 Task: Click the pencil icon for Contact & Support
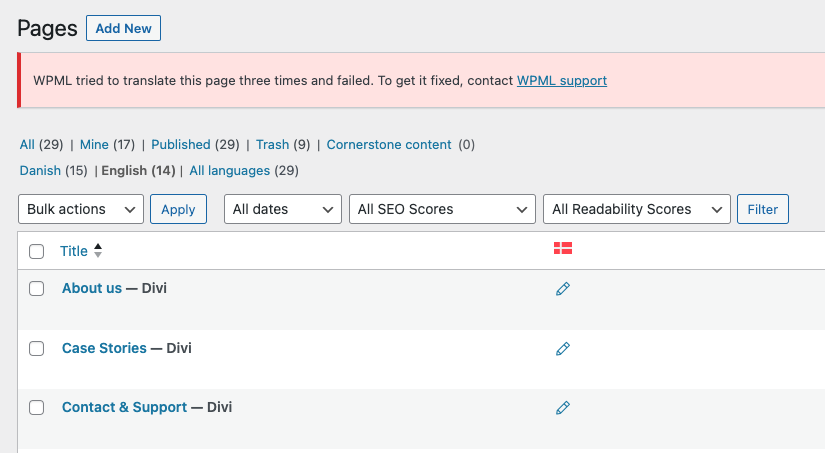point(562,408)
